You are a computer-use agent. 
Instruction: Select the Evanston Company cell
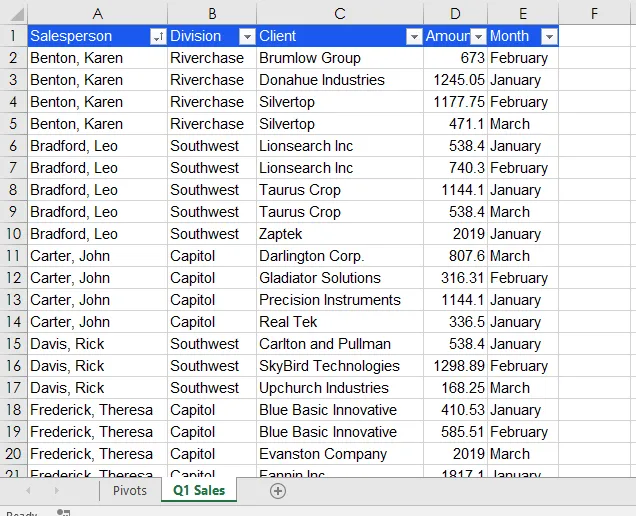pos(340,454)
